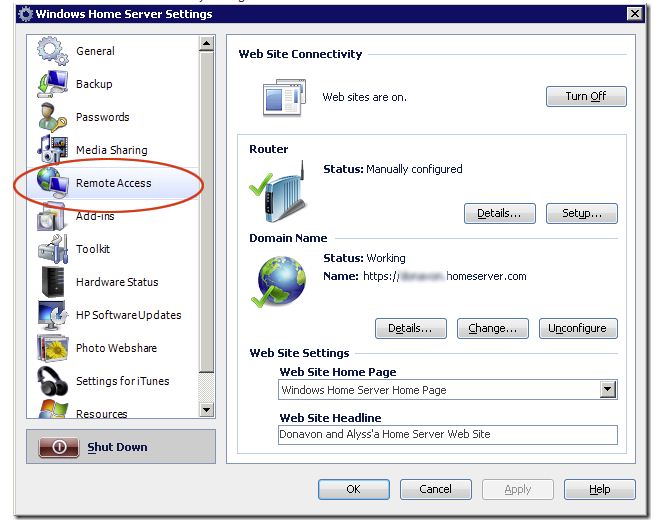Image resolution: width=672 pixels, height=528 pixels.
Task: Click the Hardware Status server icon
Action: 53,282
